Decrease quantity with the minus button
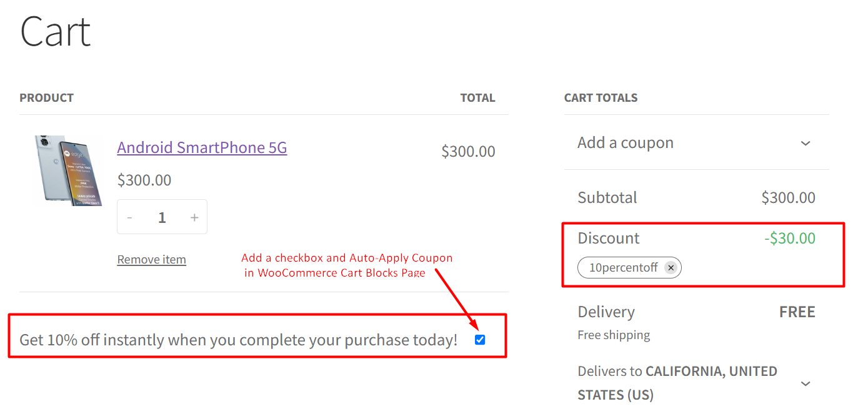 tap(130, 217)
